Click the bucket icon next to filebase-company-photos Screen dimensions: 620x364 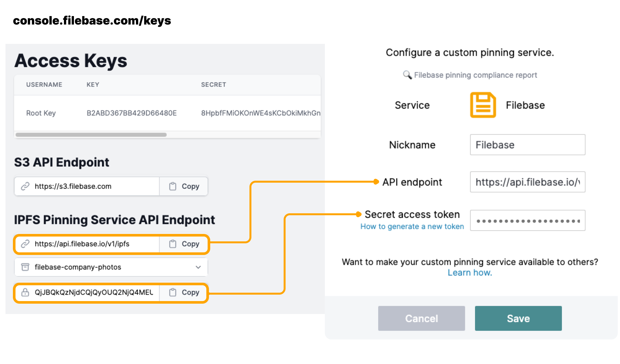25,267
